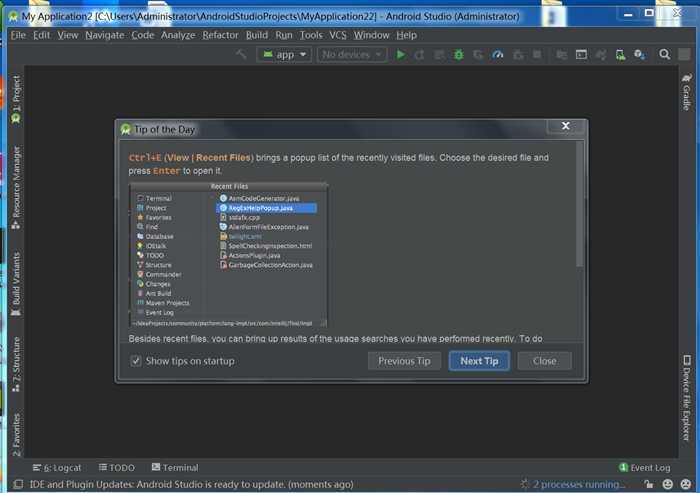
Task: Click tool window toggle icon in status bar
Action: 18,484
